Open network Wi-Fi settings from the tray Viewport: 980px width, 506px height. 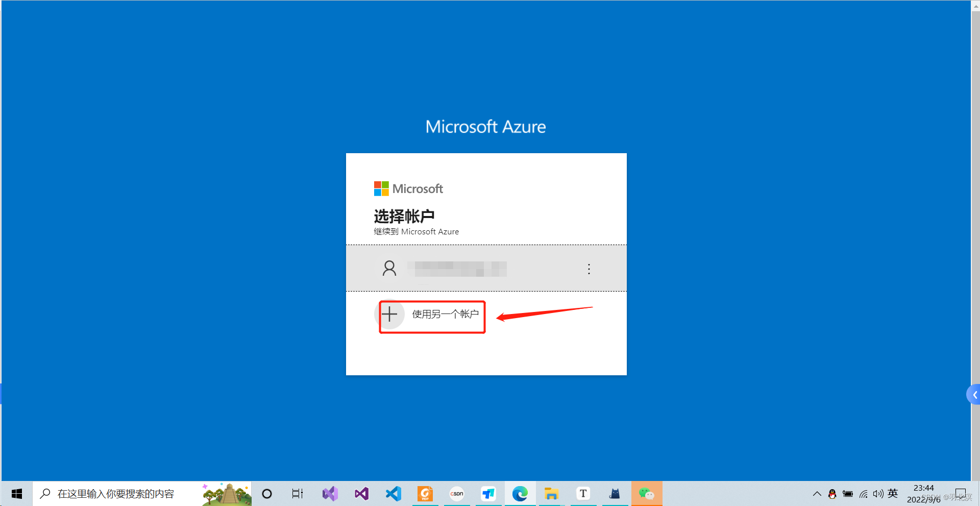[x=863, y=494]
